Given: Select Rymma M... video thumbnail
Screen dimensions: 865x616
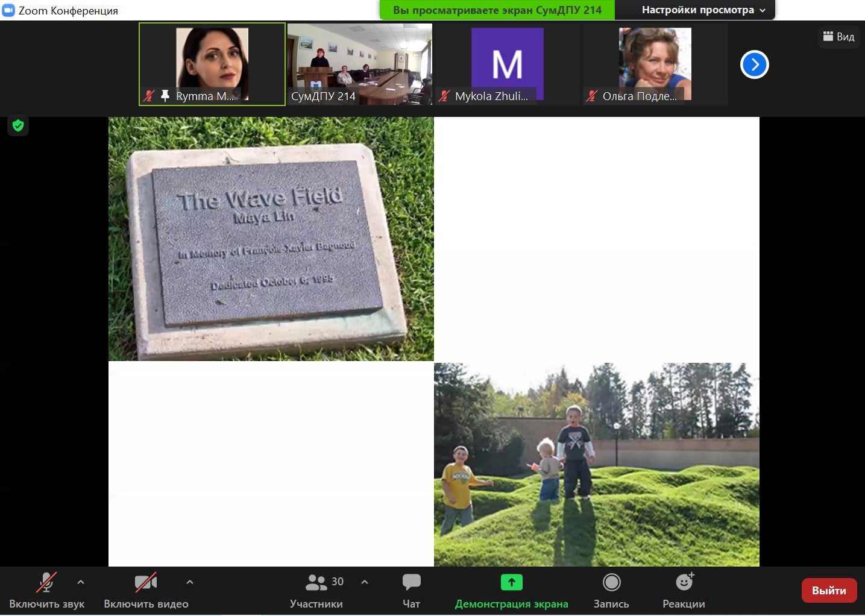Looking at the screenshot, I should tap(212, 64).
